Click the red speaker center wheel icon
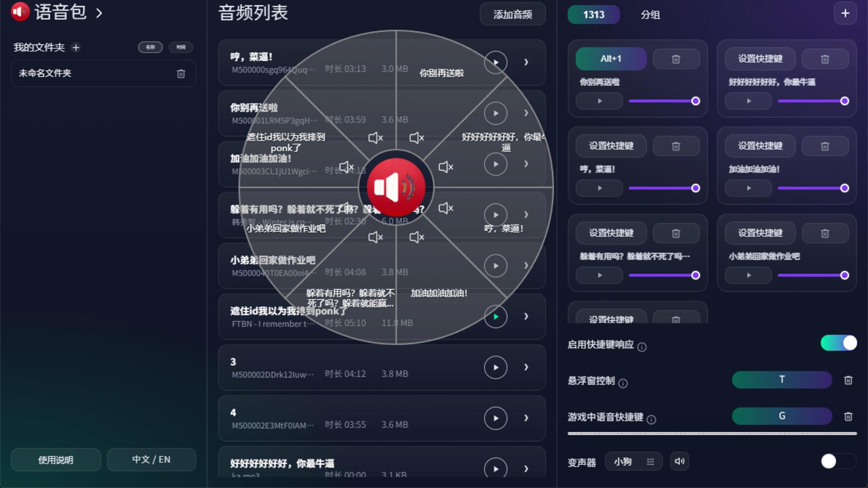This screenshot has width=868, height=488. [396, 187]
